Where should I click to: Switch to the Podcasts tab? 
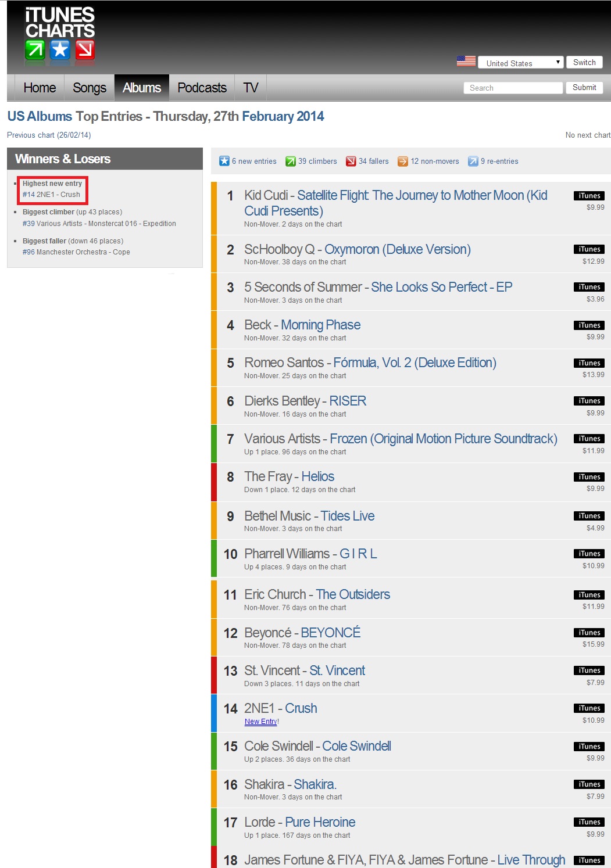point(202,88)
